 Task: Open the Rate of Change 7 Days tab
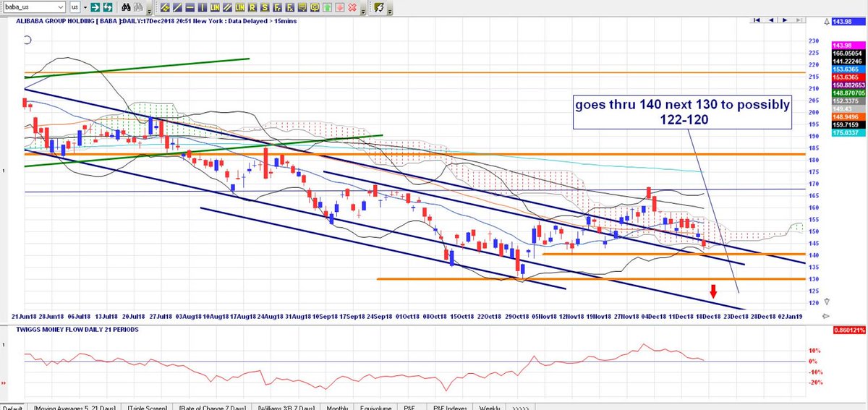pyautogui.click(x=213, y=406)
